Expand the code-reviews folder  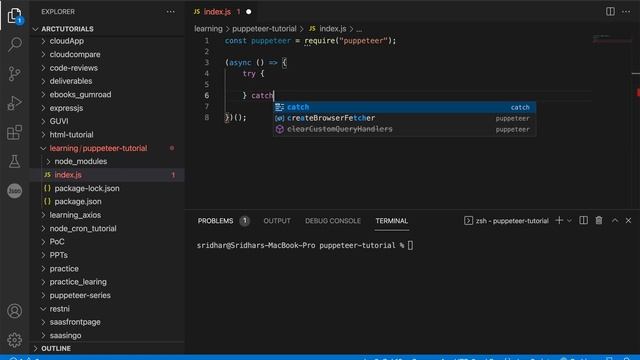(x=73, y=68)
